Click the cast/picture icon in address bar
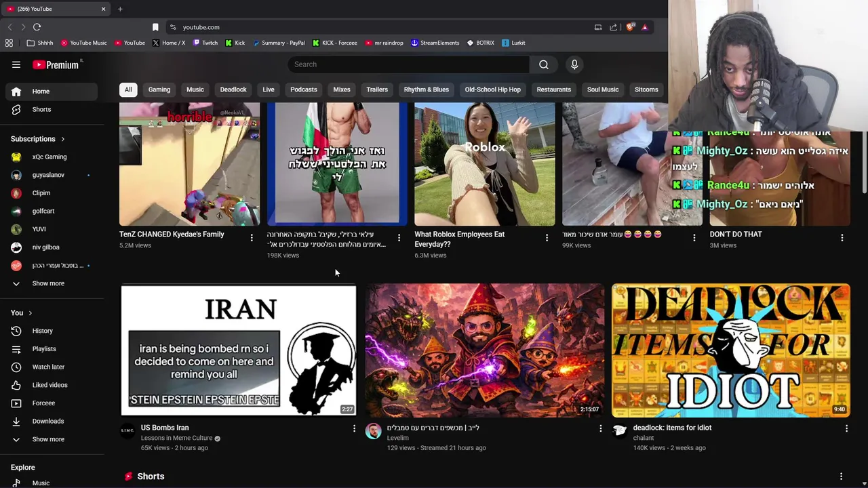Image resolution: width=868 pixels, height=488 pixels. (598, 27)
